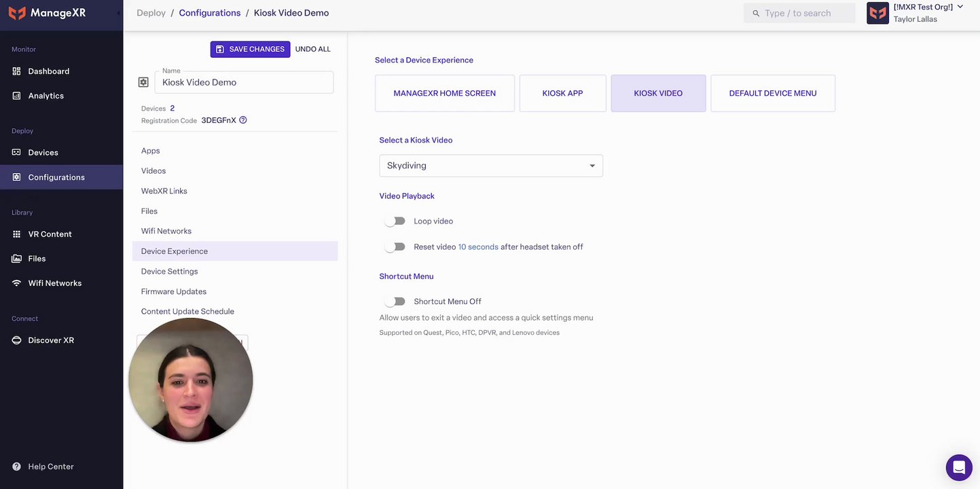Select the Kiosk App experience tab
Viewport: 980px width, 489px height.
pos(562,93)
